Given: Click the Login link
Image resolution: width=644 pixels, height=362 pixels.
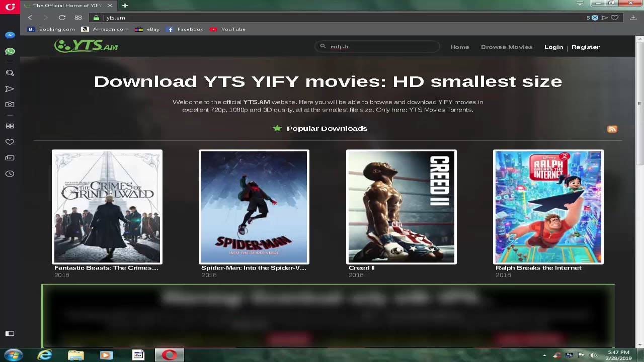Looking at the screenshot, I should (x=553, y=47).
